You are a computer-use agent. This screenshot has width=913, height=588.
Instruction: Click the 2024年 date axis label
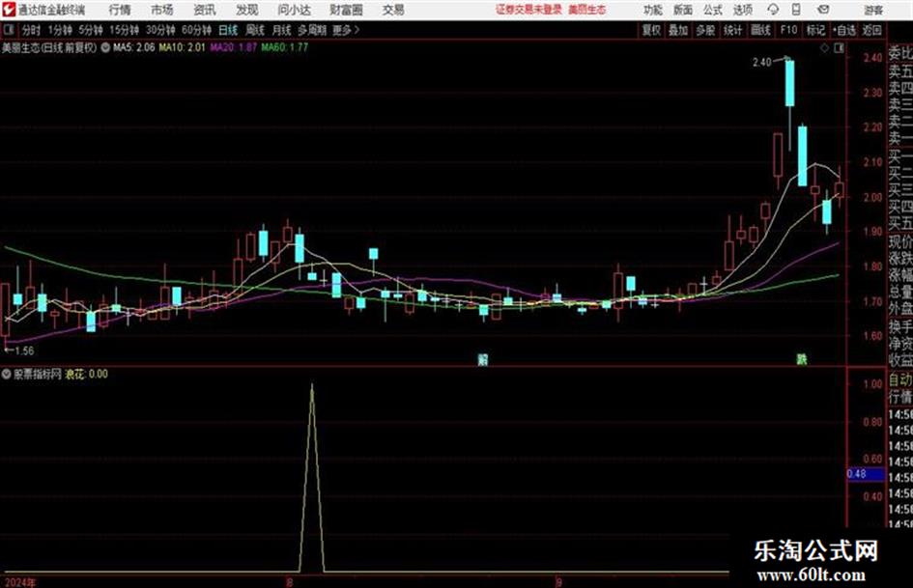click(18, 582)
